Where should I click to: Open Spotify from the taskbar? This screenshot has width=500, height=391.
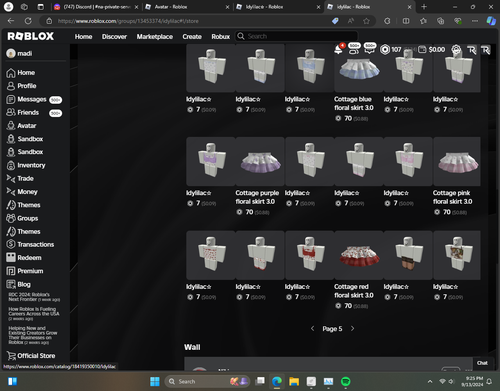[x=346, y=381]
